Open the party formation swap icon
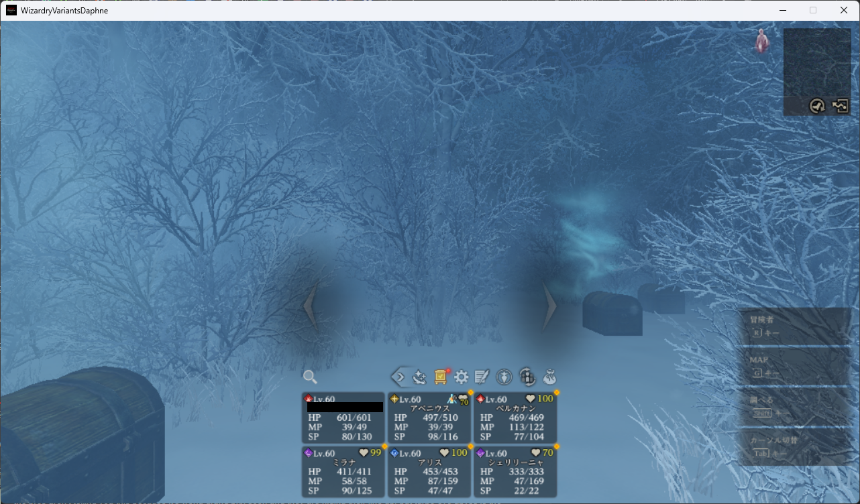The image size is (860, 504). tap(527, 377)
